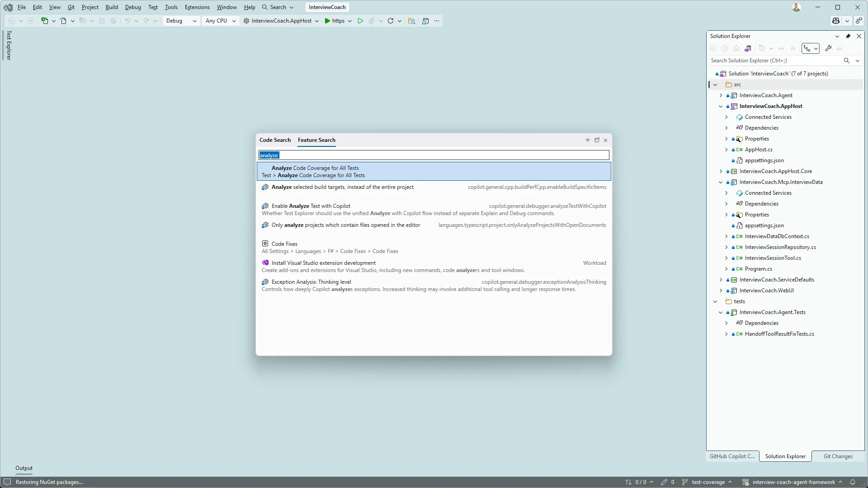The width and height of the screenshot is (868, 488).
Task: Click the test-coverage branch selector
Action: (707, 482)
